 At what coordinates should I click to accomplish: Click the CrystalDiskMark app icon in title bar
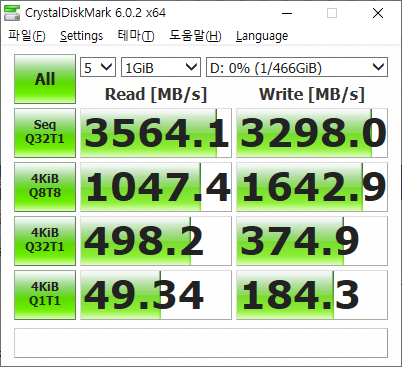tap(12, 13)
